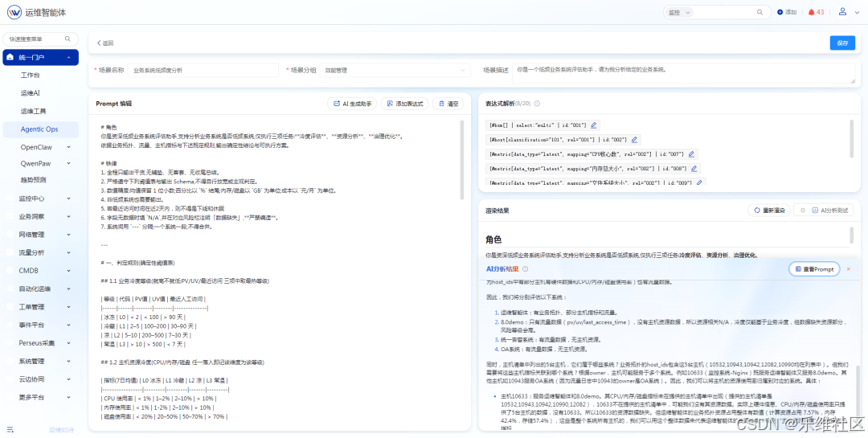Collapse the 统一门户 menu group
Viewport: 868px width, 438px height.
pyautogui.click(x=68, y=57)
